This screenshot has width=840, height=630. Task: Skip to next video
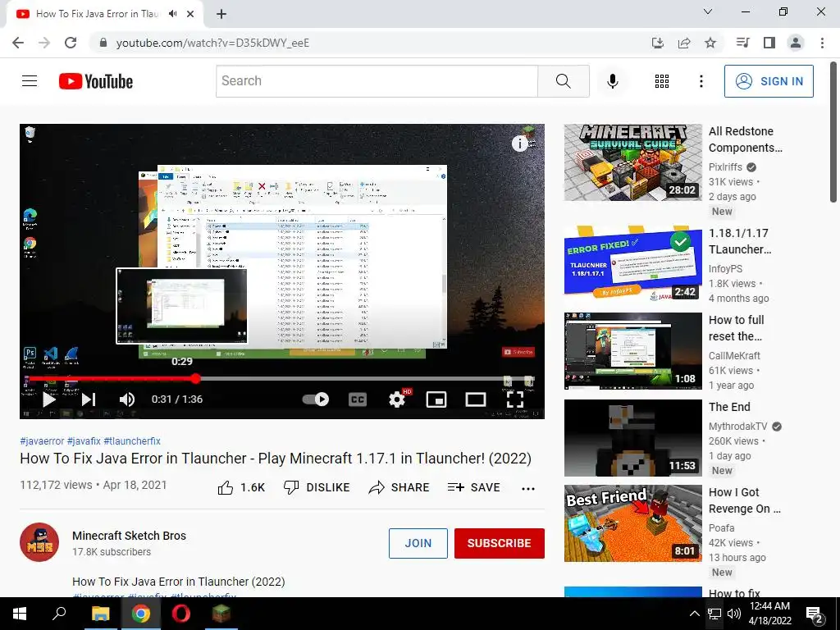[89, 399]
